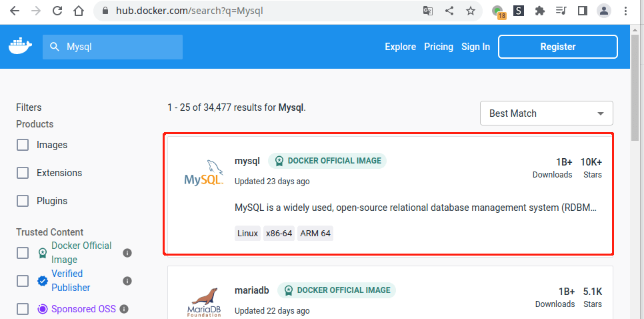Open the mariadb repository title
The height and width of the screenshot is (319, 644).
252,290
